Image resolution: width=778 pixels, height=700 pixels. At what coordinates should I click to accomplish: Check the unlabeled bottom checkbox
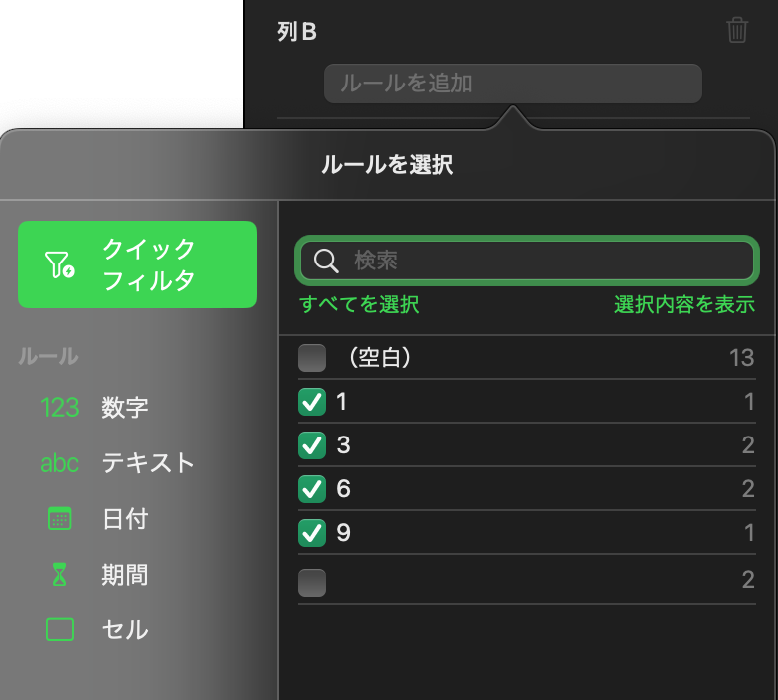point(312,583)
